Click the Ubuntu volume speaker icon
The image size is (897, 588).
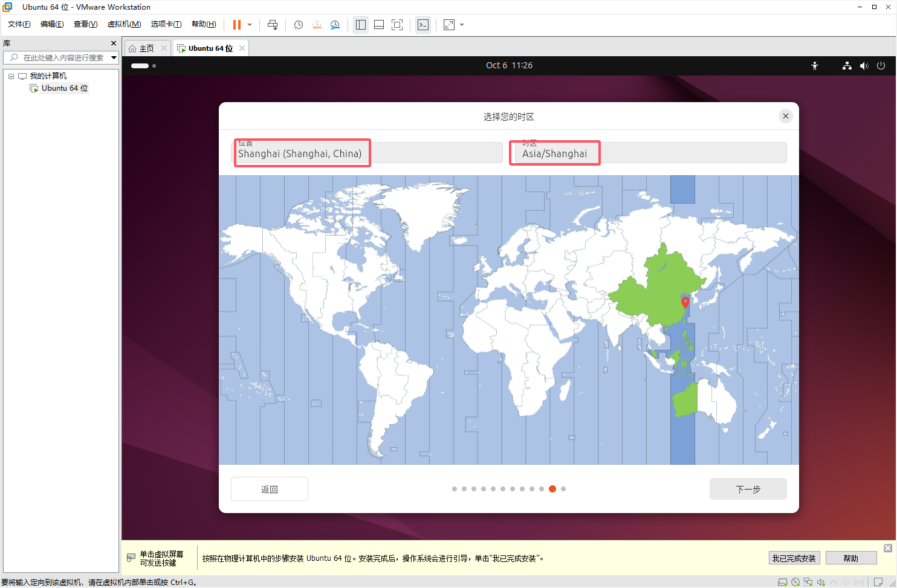(864, 65)
